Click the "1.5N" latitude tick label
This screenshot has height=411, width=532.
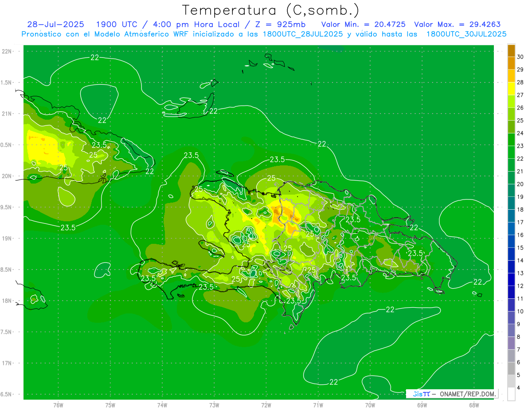pyautogui.click(x=6, y=83)
